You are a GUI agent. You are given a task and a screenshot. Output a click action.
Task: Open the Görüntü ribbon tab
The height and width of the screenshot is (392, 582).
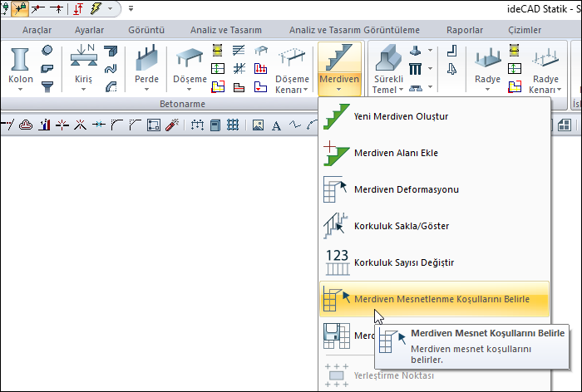click(x=146, y=30)
